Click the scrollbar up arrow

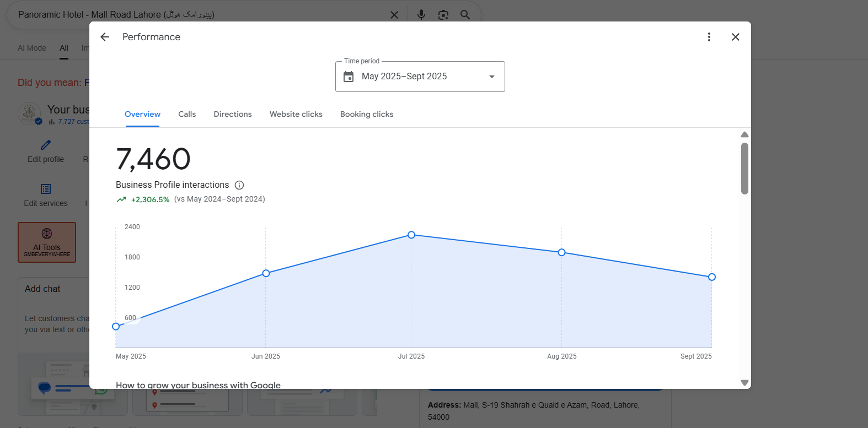coord(744,135)
